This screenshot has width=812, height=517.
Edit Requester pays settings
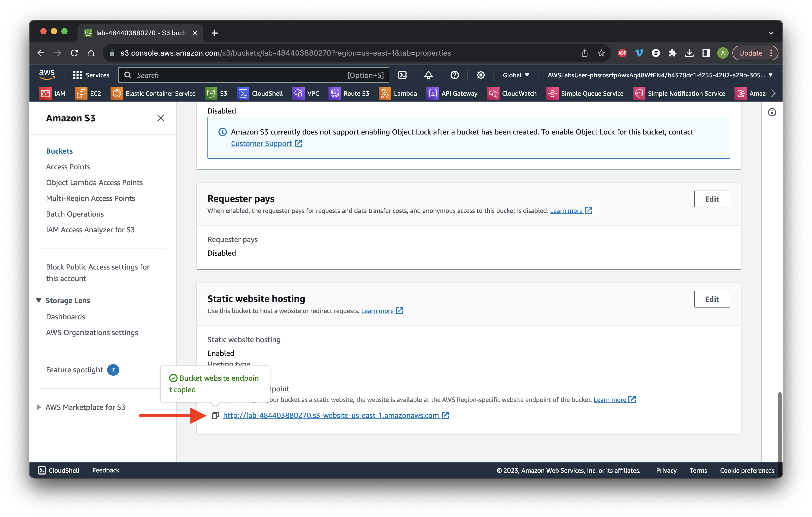[x=712, y=199]
